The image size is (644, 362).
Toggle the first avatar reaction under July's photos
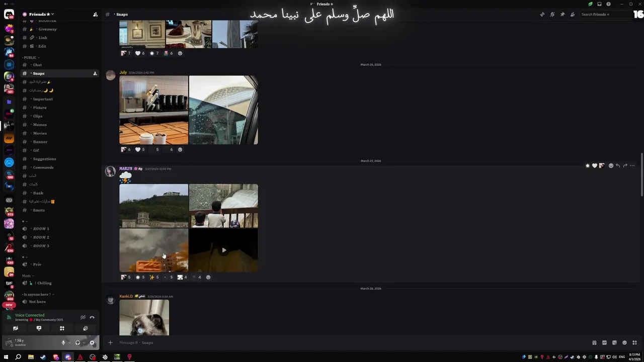pyautogui.click(x=126, y=149)
